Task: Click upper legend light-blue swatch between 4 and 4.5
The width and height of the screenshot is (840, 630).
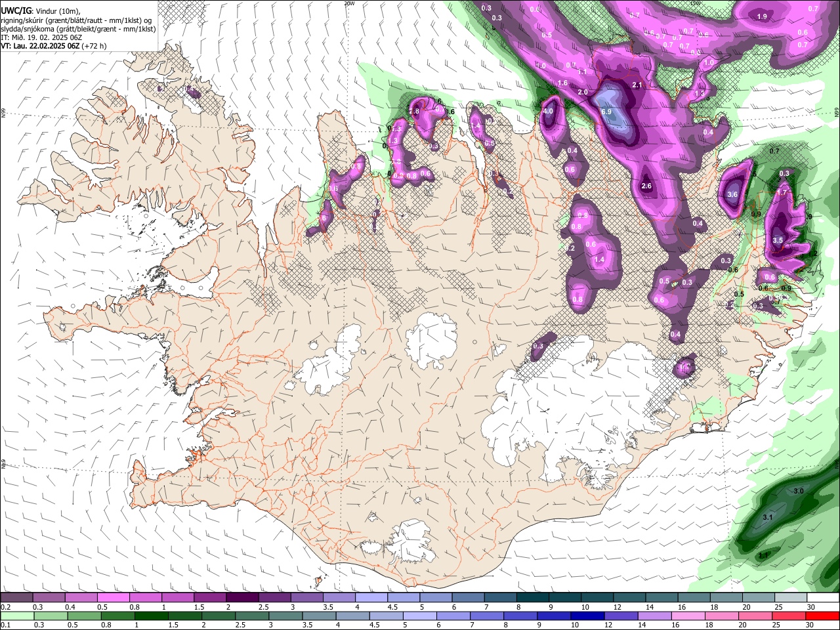Action: pos(371,598)
